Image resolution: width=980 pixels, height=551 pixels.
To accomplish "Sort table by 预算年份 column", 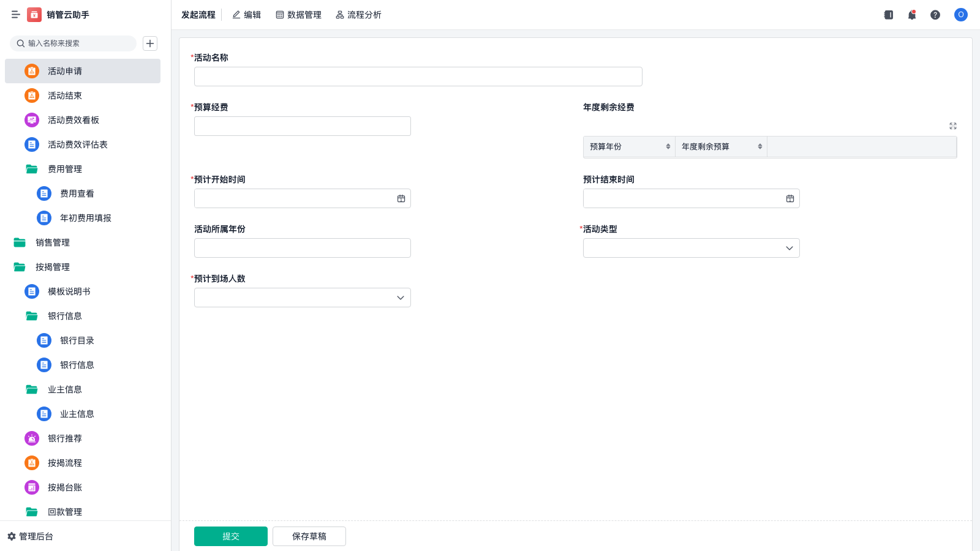I will [668, 147].
